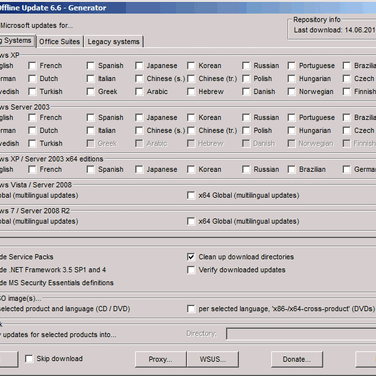
Task: Check Chinese (s.) for Windows Server 2003
Action: tap(139, 131)
